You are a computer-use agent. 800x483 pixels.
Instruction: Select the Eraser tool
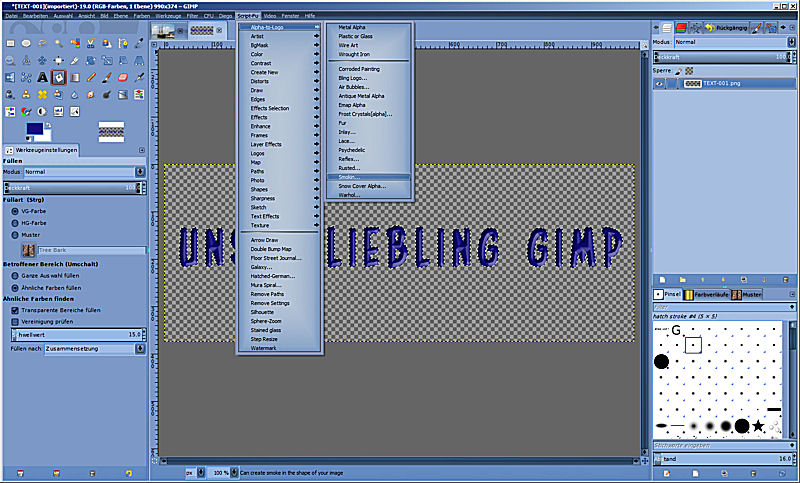tap(123, 78)
